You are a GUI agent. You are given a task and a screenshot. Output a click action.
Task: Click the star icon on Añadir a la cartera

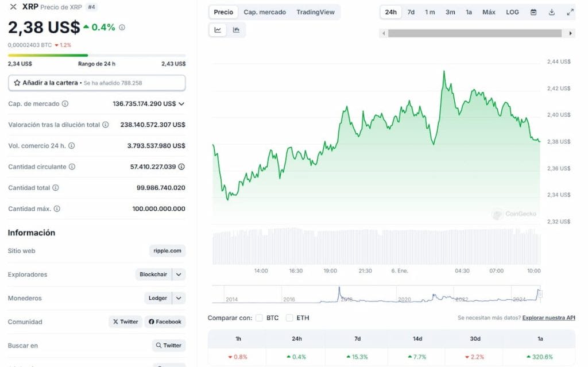pyautogui.click(x=18, y=82)
